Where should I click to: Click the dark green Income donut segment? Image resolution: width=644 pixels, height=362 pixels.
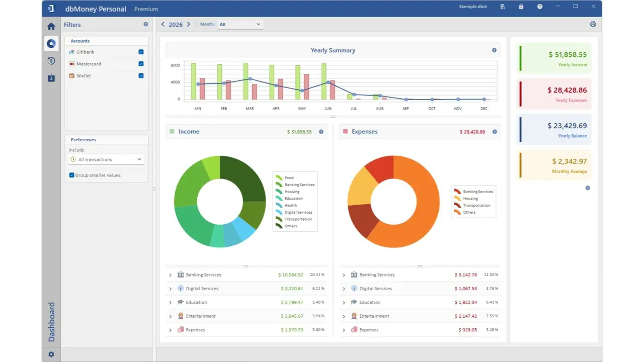coord(245,178)
